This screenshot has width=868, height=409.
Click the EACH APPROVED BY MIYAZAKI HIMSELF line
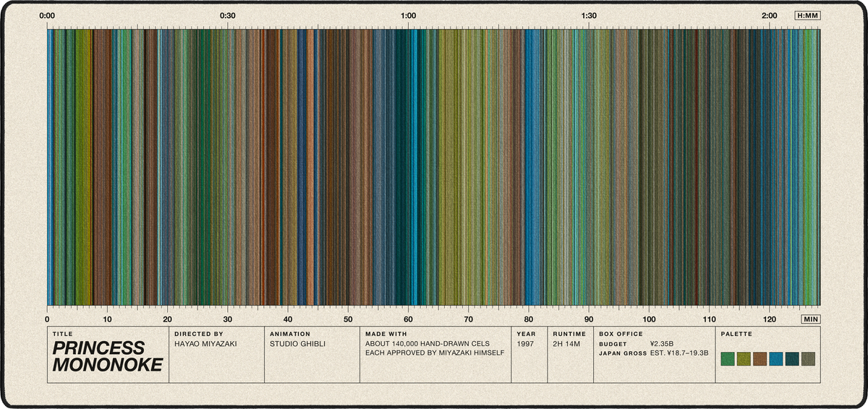pyautogui.click(x=435, y=355)
